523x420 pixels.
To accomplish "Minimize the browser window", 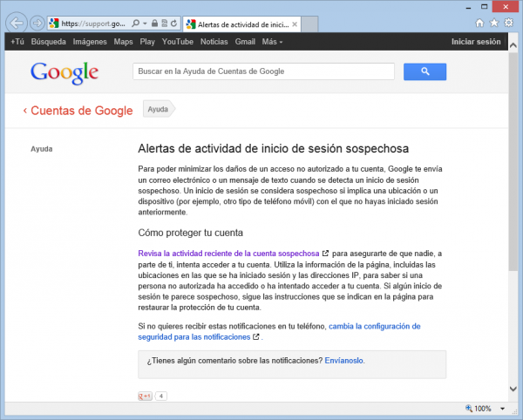I will [469, 7].
